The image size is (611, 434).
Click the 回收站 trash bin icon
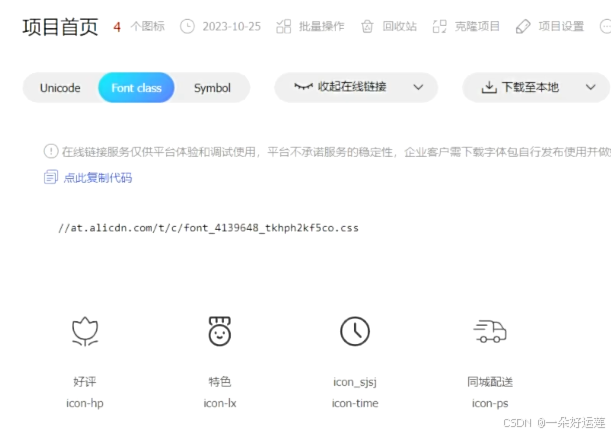tap(367, 26)
